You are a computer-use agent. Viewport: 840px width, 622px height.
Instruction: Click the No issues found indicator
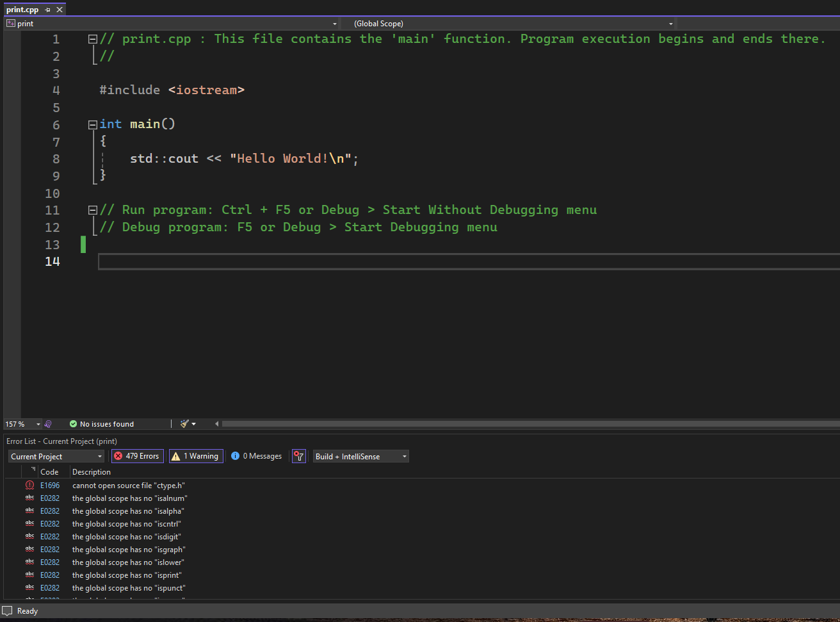(x=102, y=424)
